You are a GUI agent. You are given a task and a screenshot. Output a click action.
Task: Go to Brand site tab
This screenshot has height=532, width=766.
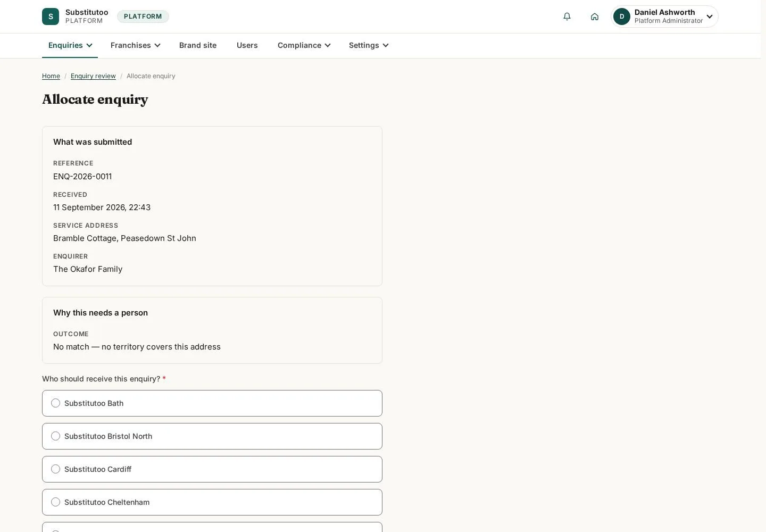pyautogui.click(x=198, y=45)
